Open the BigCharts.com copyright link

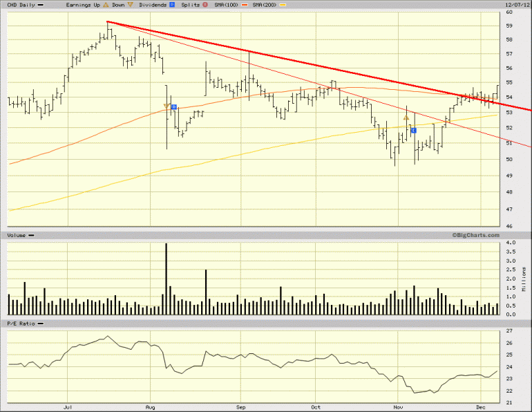475,235
